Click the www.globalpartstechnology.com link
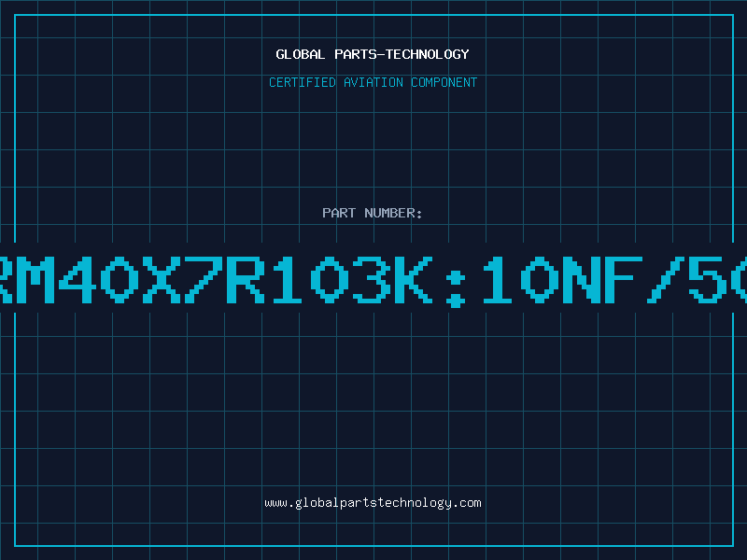The width and height of the screenshot is (747, 560). (373, 503)
